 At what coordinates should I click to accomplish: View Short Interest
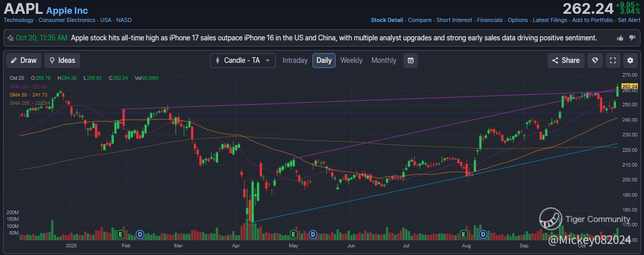(x=454, y=20)
